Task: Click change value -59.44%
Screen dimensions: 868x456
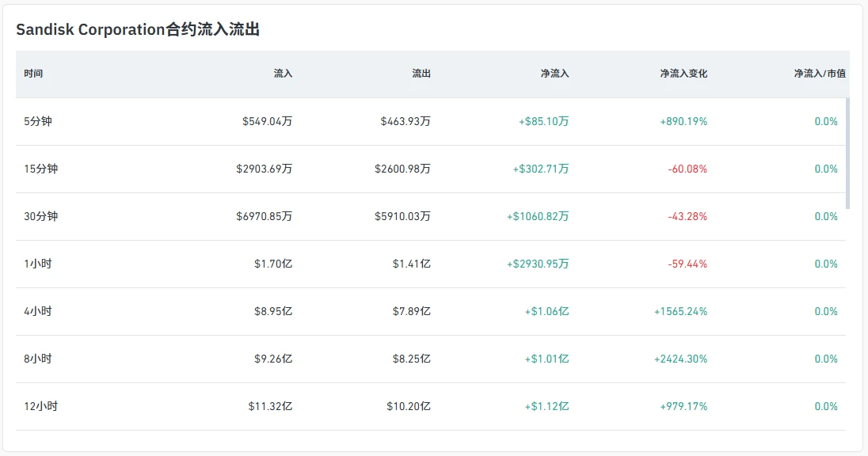Action: [687, 264]
